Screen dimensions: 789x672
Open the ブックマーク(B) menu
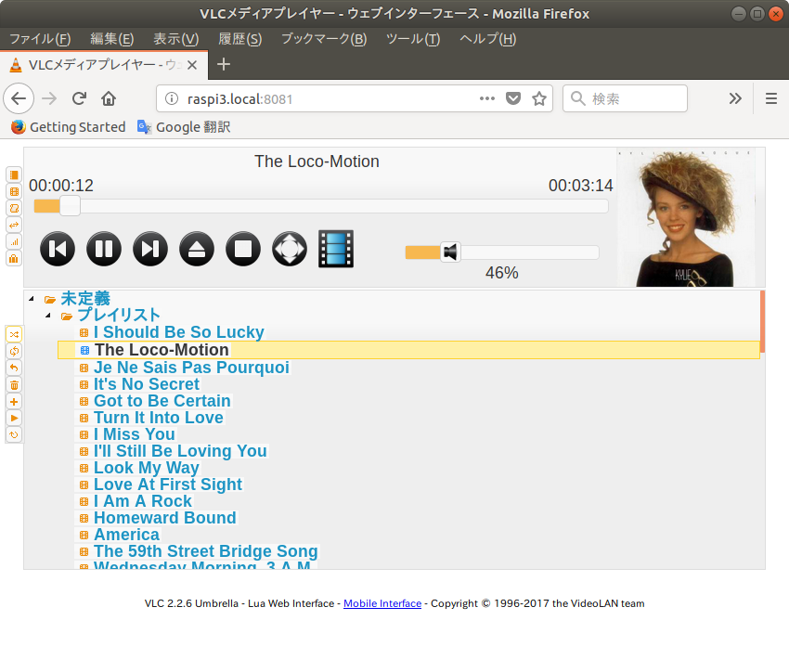tap(324, 39)
